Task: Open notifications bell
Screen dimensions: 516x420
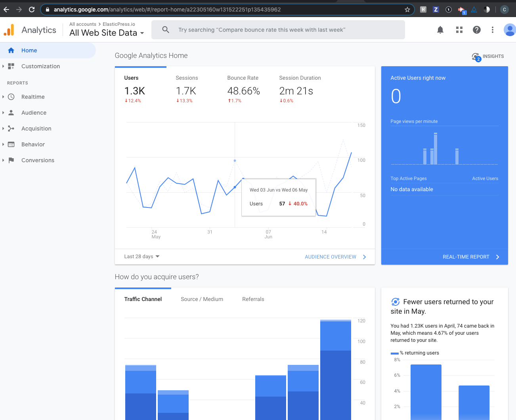Action: 440,30
